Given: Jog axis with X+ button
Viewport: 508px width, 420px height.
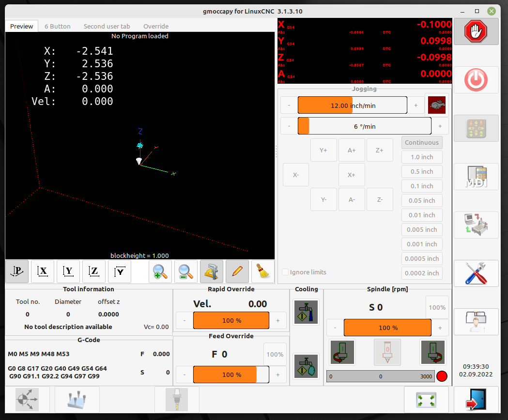Looking at the screenshot, I should tap(352, 175).
